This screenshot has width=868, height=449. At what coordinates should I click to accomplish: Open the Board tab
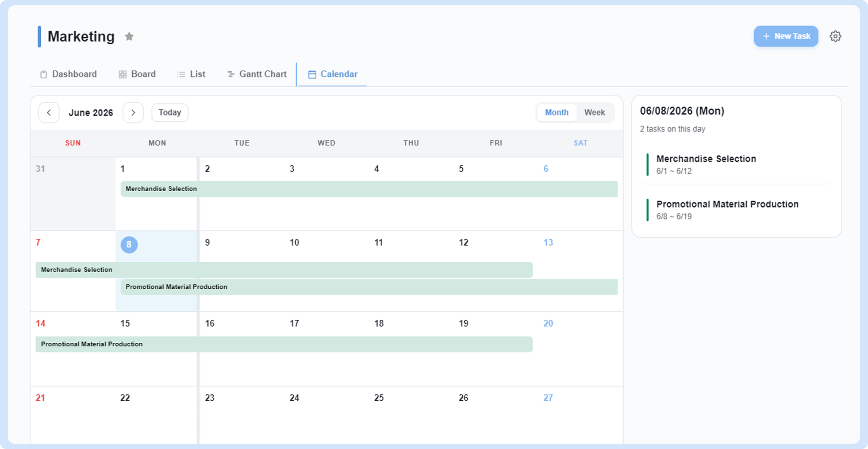coord(137,74)
